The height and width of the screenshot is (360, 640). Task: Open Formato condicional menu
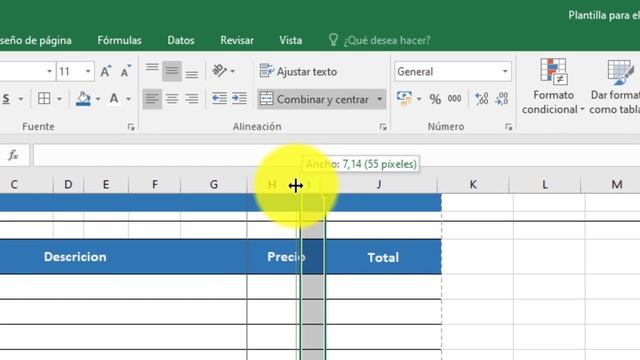[x=553, y=87]
